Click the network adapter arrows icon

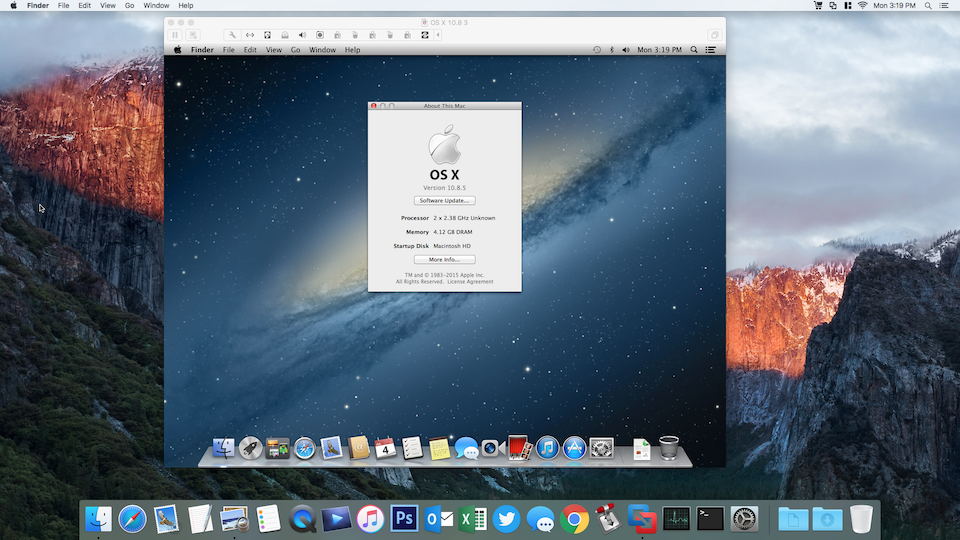tap(250, 36)
